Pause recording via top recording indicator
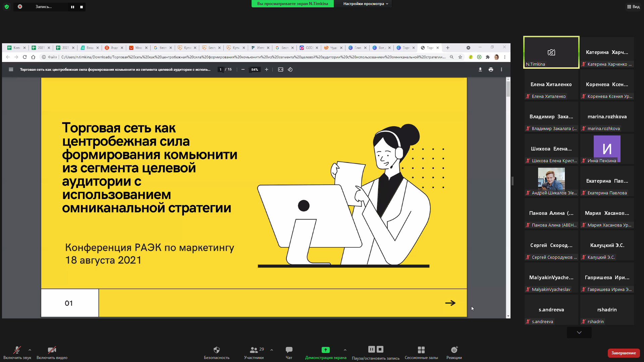Image resolution: width=644 pixels, height=362 pixels. (x=72, y=7)
